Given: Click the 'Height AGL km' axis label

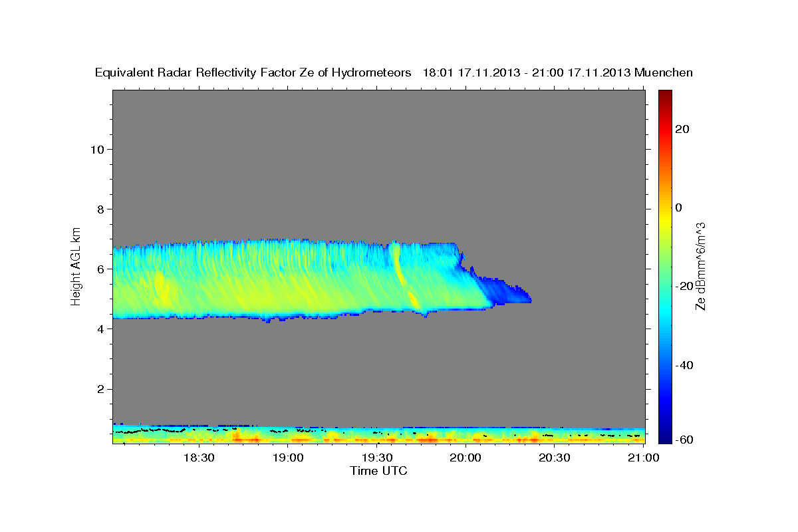Looking at the screenshot, I should tap(76, 265).
